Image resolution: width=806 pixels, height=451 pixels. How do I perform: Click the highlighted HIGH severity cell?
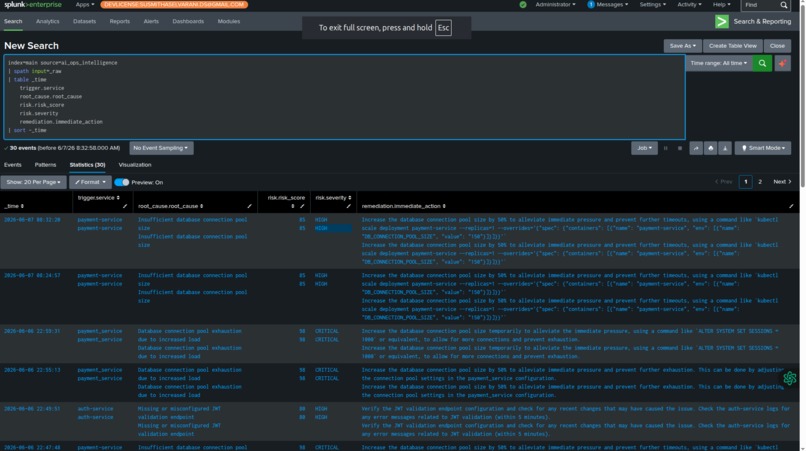point(333,228)
